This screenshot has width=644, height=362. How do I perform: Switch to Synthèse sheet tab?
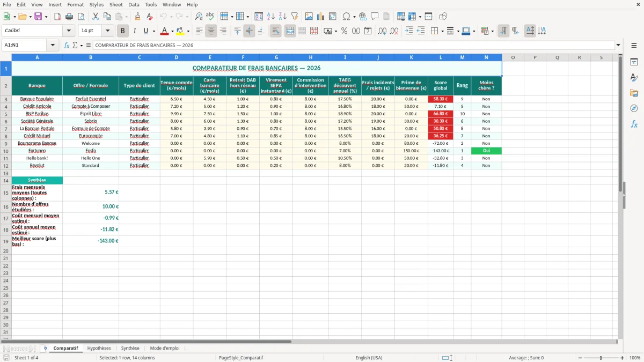[x=130, y=349]
